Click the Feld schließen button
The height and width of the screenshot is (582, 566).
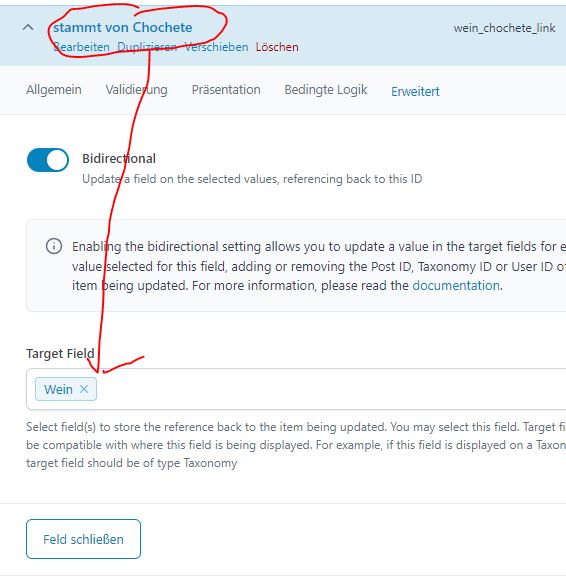pyautogui.click(x=84, y=539)
